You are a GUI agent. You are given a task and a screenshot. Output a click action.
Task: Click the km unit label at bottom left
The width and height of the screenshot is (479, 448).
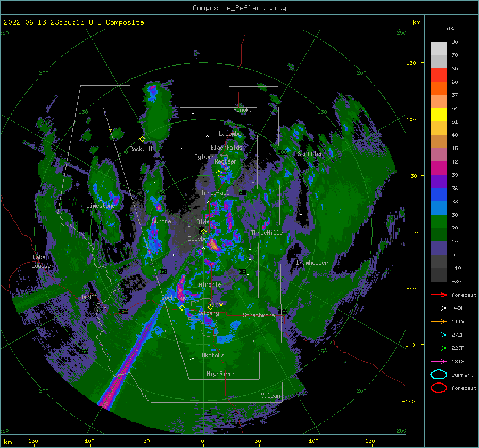click(8, 442)
